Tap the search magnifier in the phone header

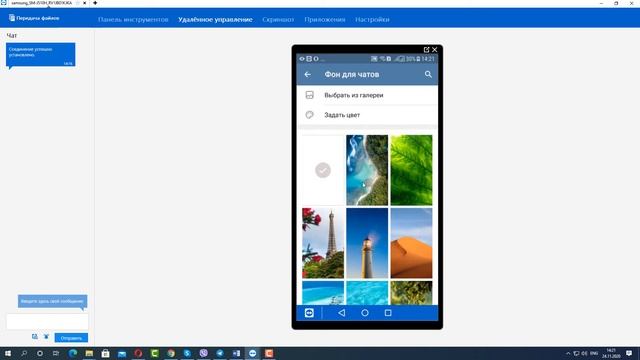428,74
